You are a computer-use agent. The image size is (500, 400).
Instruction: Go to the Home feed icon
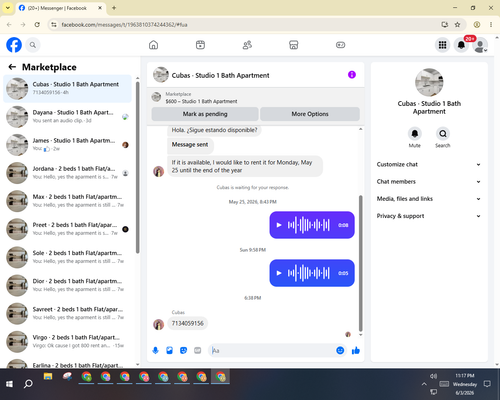pos(153,45)
